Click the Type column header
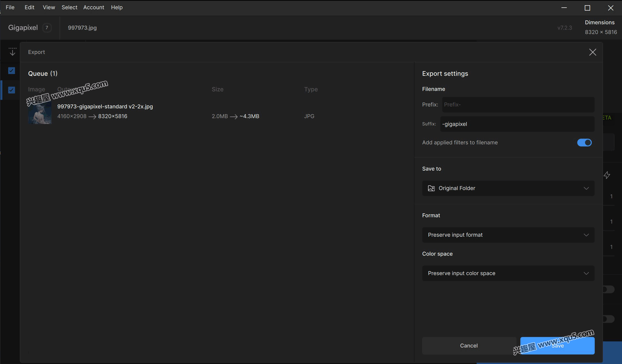 coord(311,90)
